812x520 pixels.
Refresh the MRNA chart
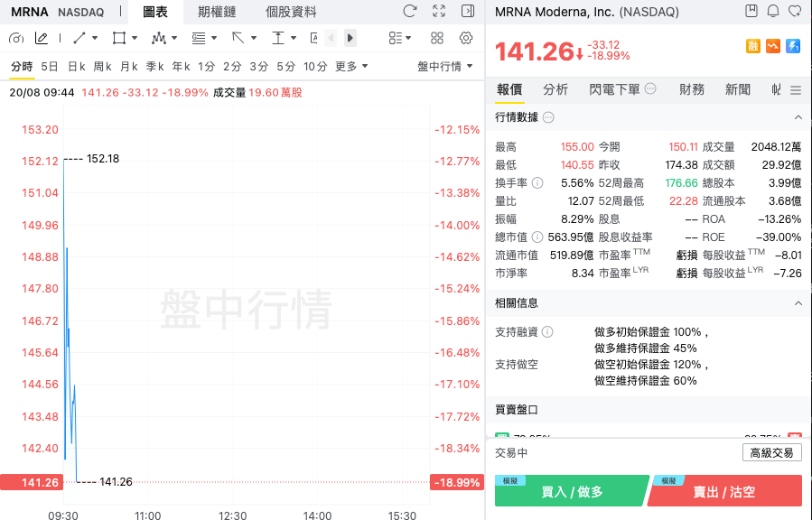click(x=410, y=11)
